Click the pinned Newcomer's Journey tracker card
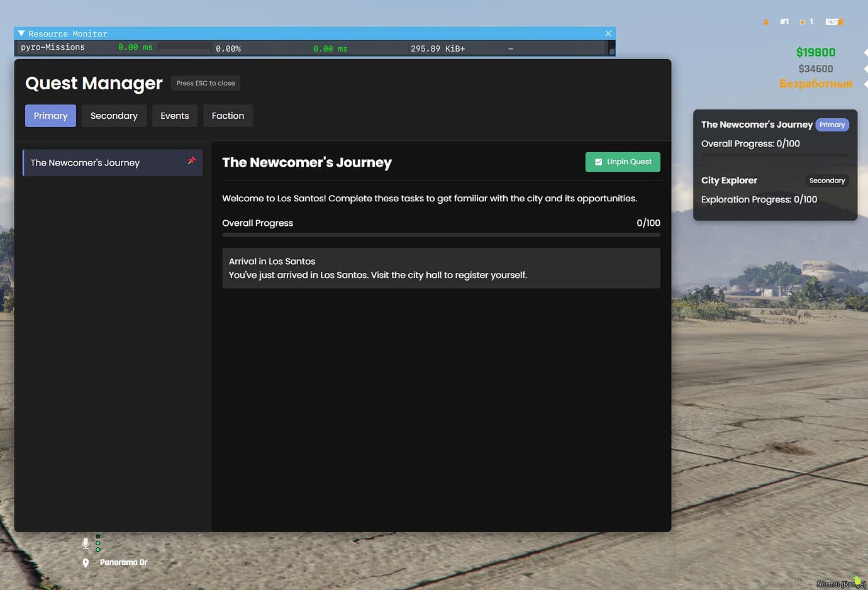 click(x=775, y=137)
